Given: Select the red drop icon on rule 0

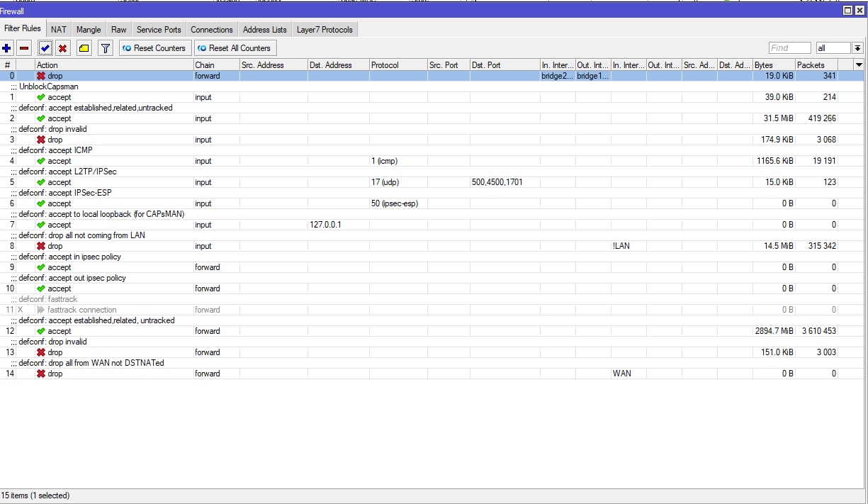Looking at the screenshot, I should pyautogui.click(x=41, y=76).
